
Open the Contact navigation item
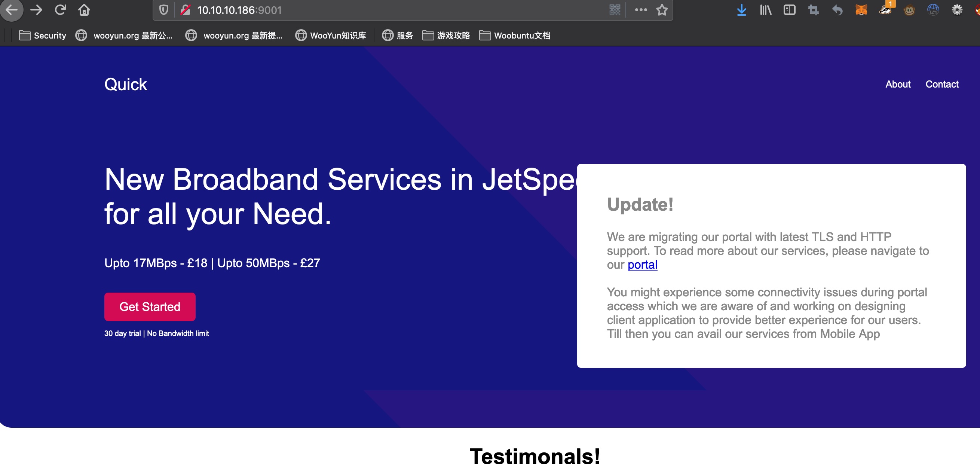[x=941, y=84]
